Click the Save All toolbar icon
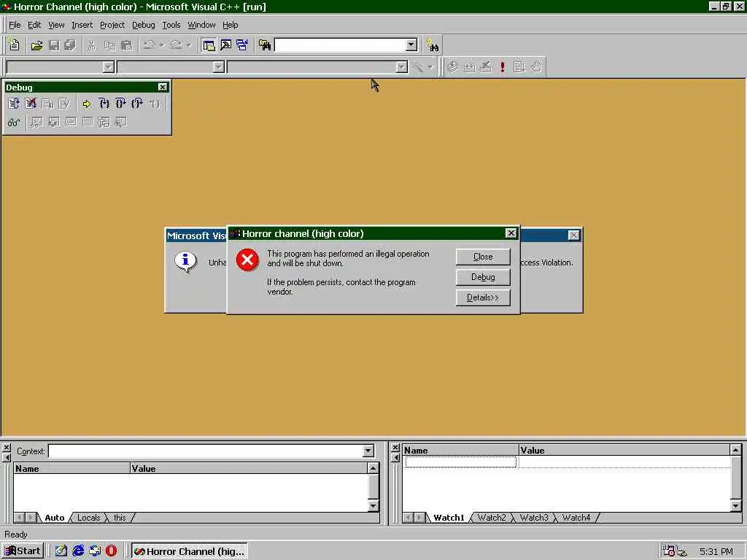 pos(70,45)
